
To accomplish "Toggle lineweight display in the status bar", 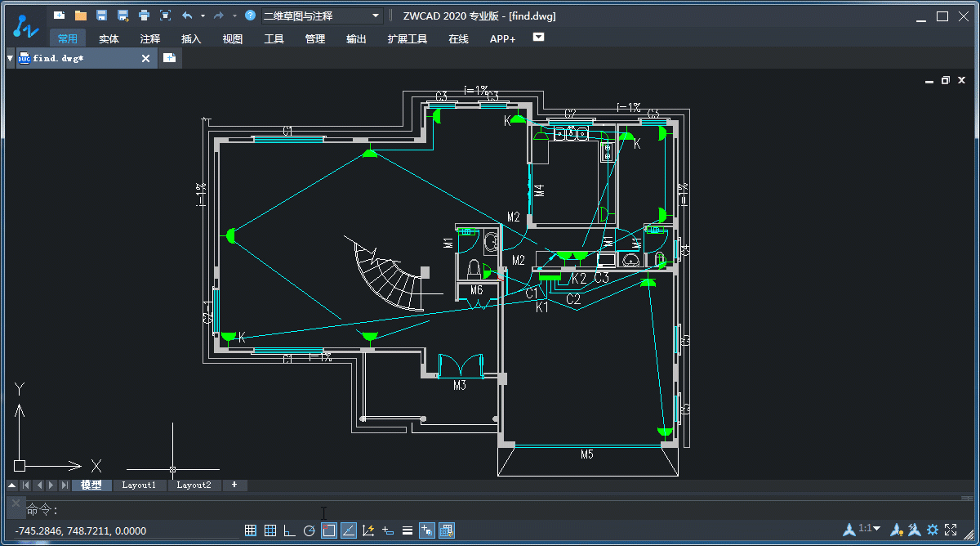I will coord(407,530).
